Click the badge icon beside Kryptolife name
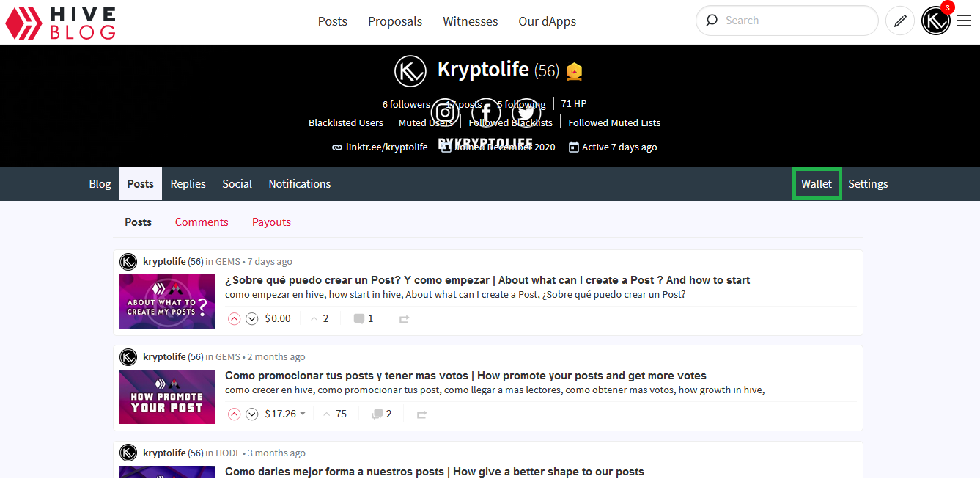The height and width of the screenshot is (501, 980). 575,71
